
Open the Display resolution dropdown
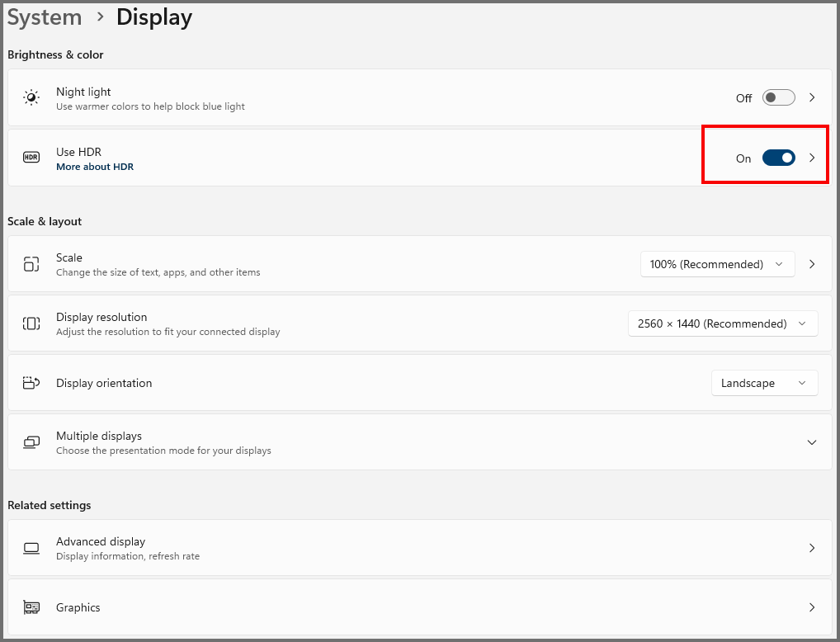coord(722,323)
